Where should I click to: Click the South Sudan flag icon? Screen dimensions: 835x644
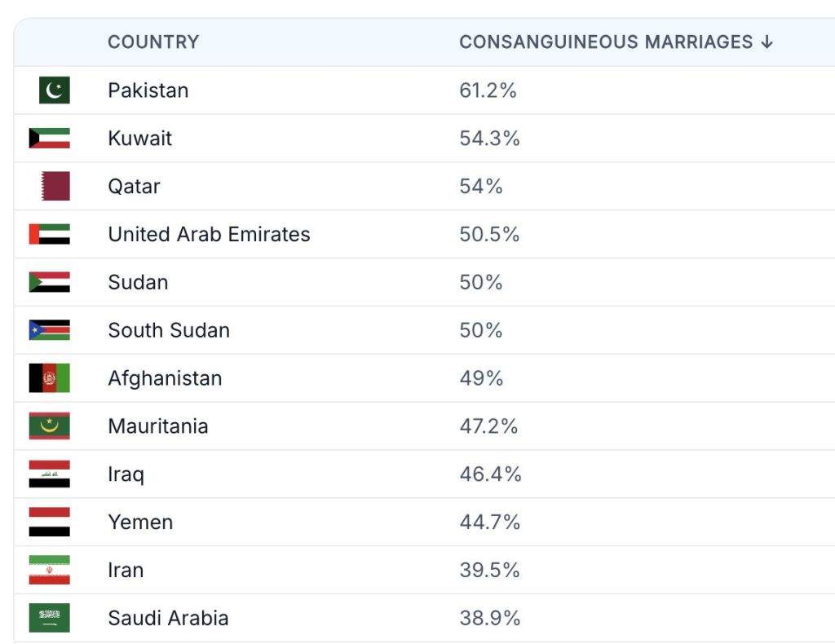50,330
